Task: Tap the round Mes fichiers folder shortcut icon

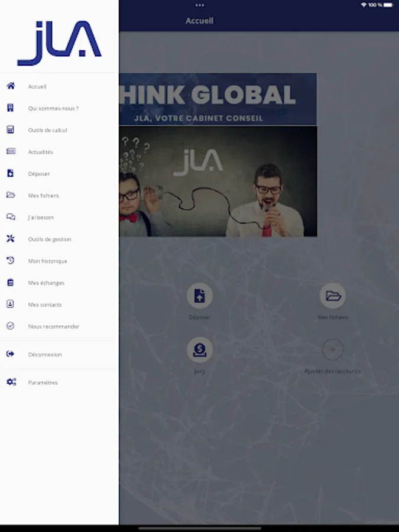Action: (332, 296)
